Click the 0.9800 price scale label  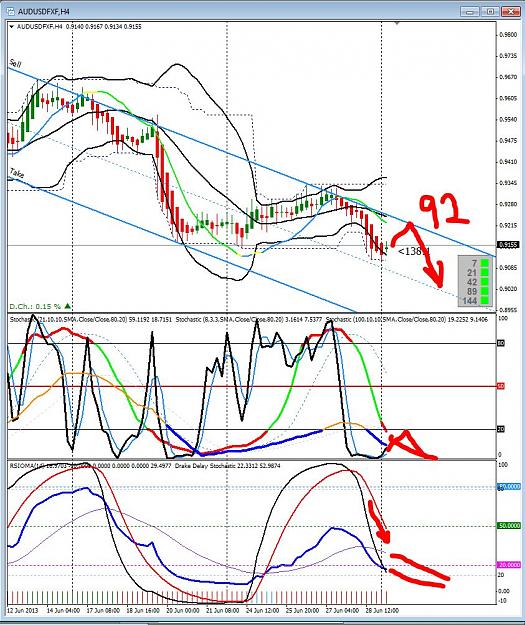coord(508,35)
